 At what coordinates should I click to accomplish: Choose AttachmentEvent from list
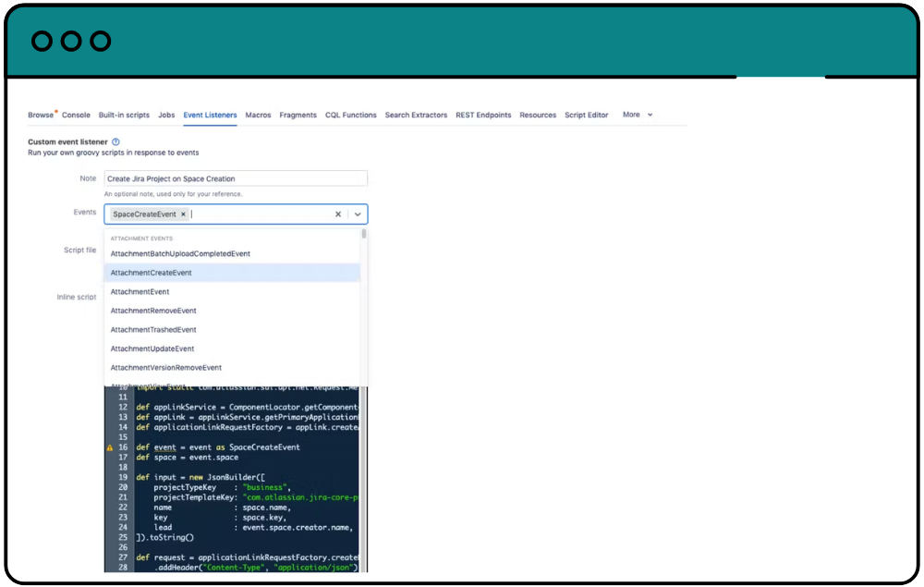click(x=232, y=292)
